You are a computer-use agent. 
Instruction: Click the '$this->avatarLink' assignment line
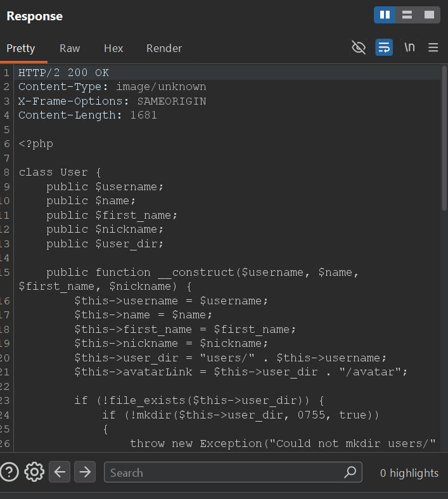click(241, 372)
